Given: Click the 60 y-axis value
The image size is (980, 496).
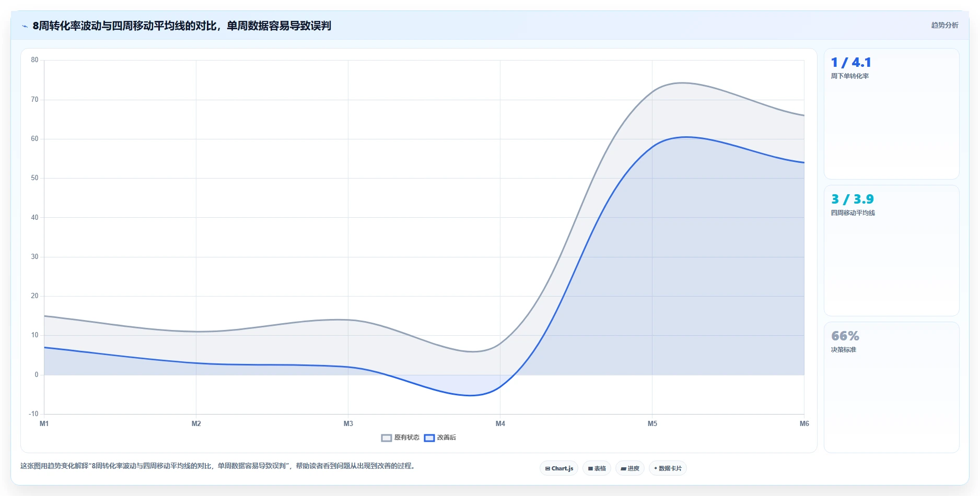Looking at the screenshot, I should pos(34,139).
